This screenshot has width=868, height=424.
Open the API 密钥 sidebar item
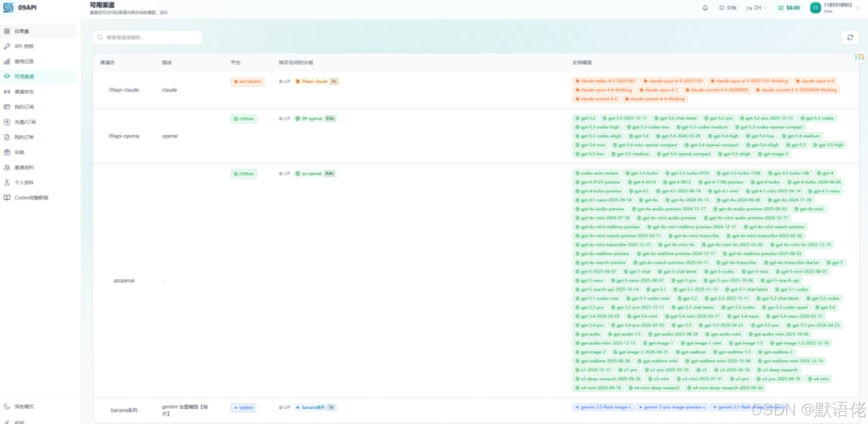[39, 46]
